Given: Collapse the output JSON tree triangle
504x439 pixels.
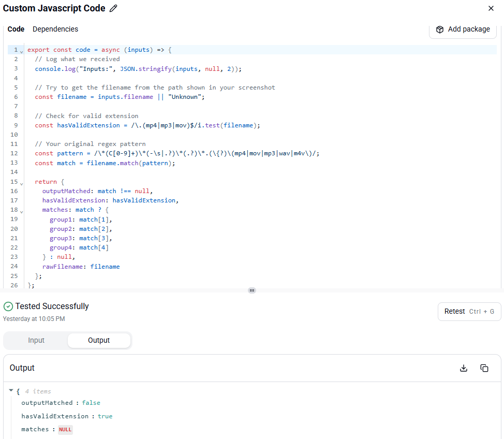Looking at the screenshot, I should pyautogui.click(x=11, y=390).
